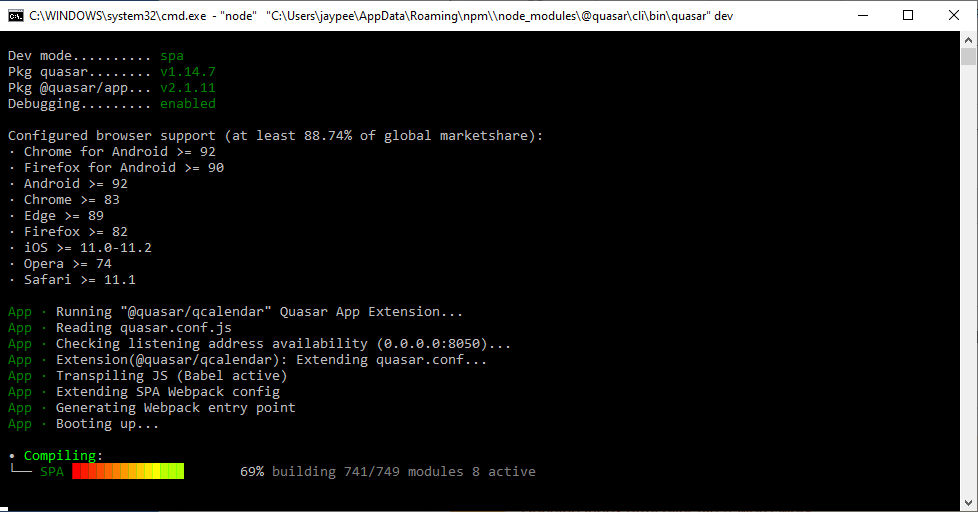Click 'Checking listening address availability' line

(x=259, y=344)
